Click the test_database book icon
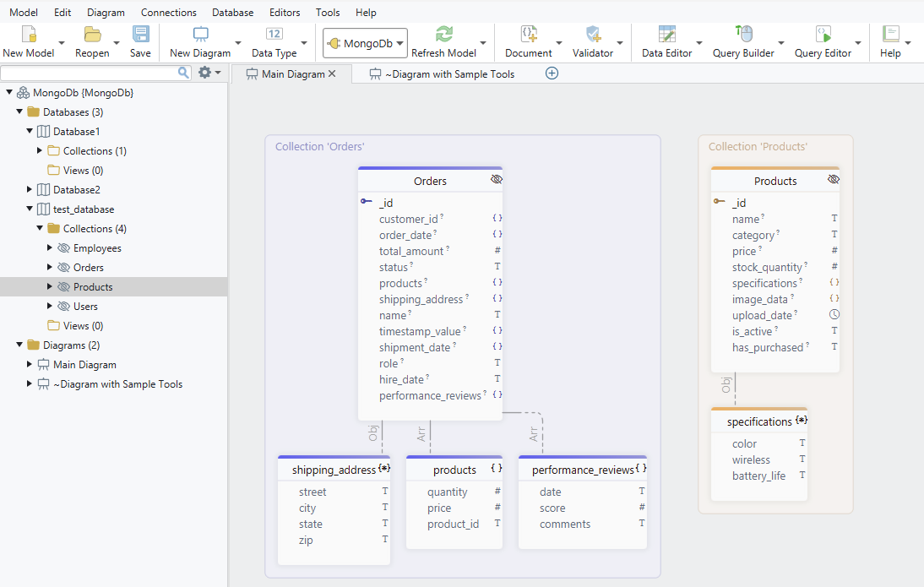Viewport: 924px width, 587px height. [43, 209]
